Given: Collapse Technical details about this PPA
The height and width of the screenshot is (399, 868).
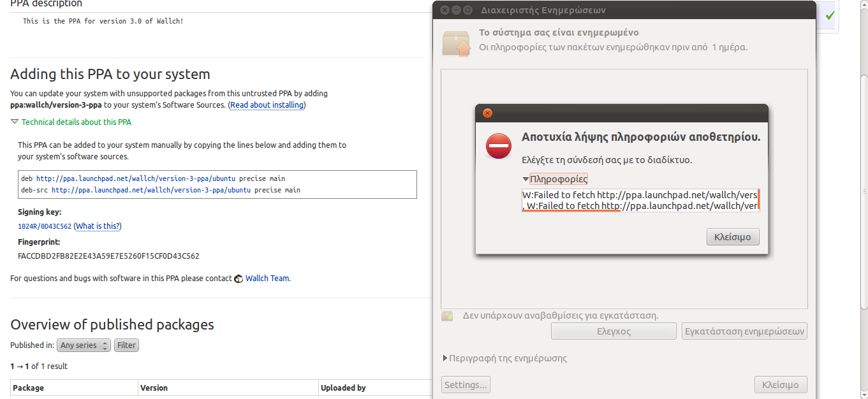Looking at the screenshot, I should point(71,122).
